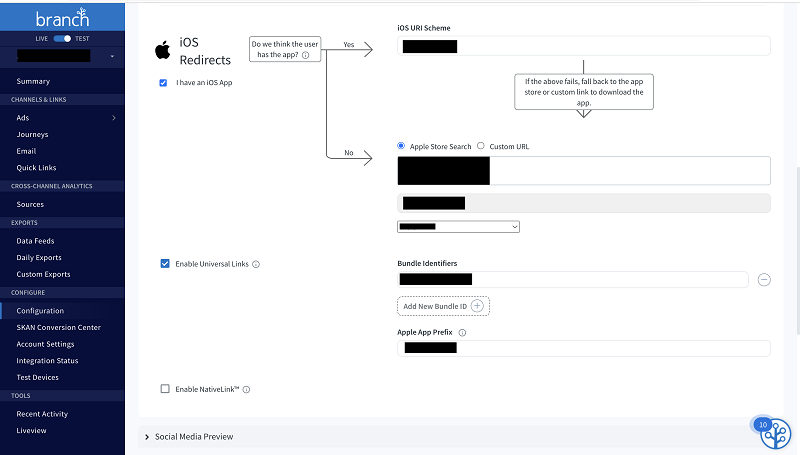The width and height of the screenshot is (800, 455).
Task: Toggle Enable Universal Links checkbox
Action: (x=165, y=264)
